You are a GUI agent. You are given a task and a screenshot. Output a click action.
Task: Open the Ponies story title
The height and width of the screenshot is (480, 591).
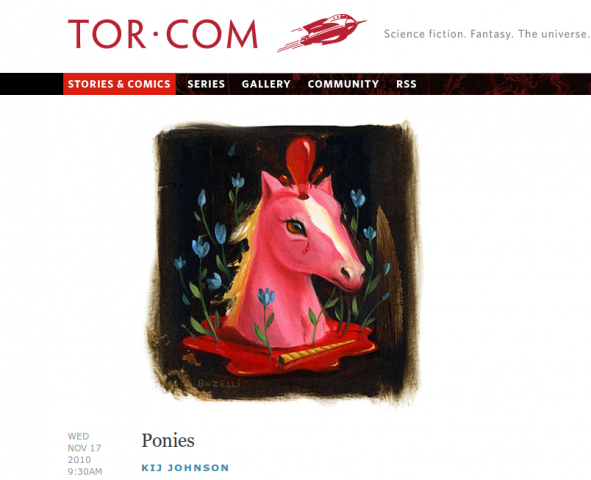point(168,440)
